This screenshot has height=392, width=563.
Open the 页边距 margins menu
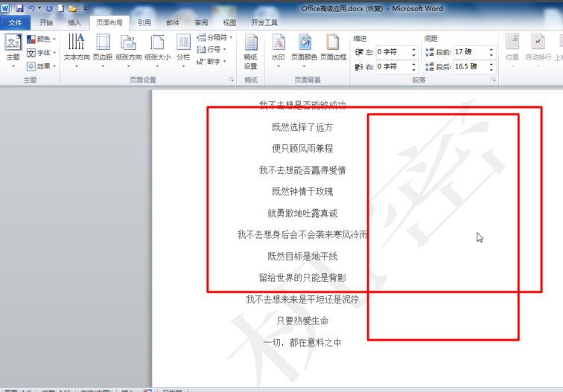click(103, 51)
